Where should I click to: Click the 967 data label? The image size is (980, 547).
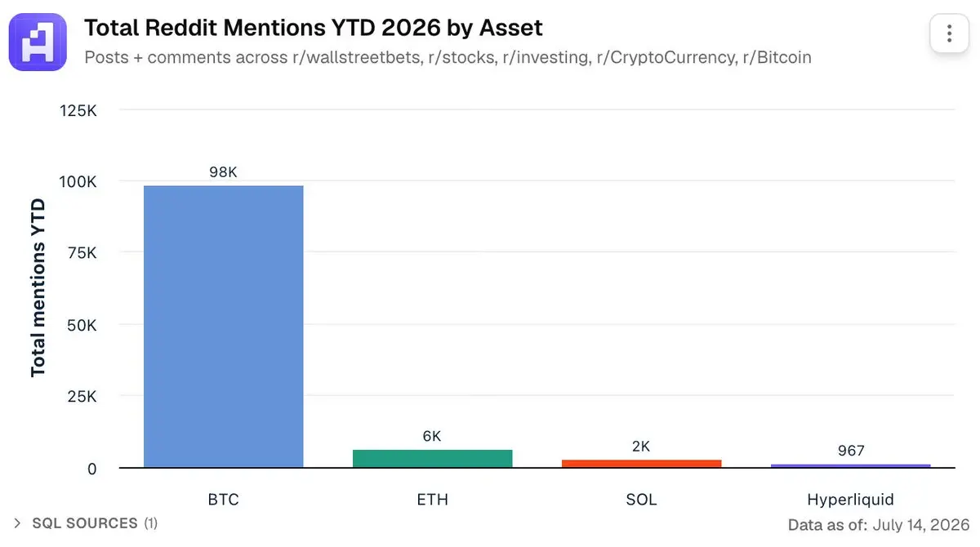850,451
